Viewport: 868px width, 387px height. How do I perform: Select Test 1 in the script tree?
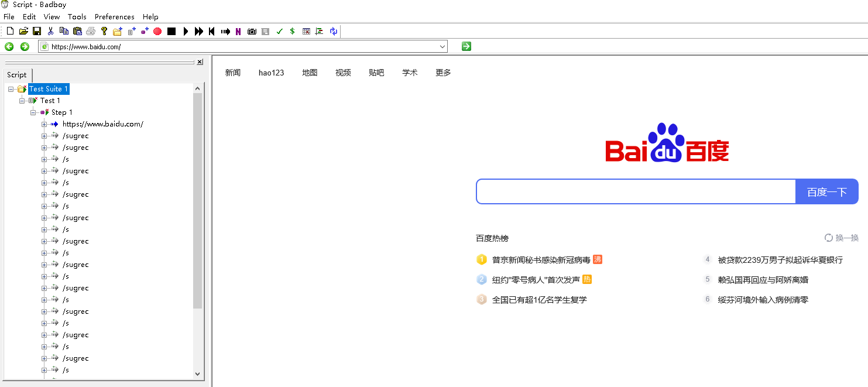coord(50,101)
